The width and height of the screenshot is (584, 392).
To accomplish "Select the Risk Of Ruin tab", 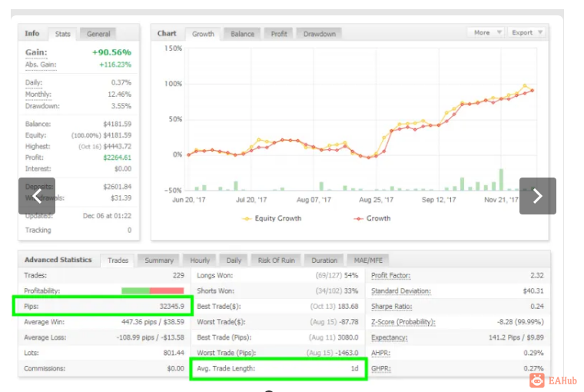I will tap(276, 260).
